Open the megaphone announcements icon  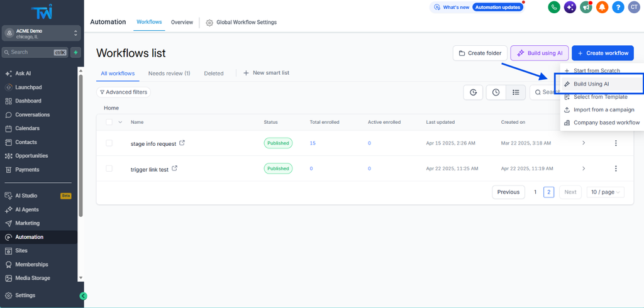[586, 7]
